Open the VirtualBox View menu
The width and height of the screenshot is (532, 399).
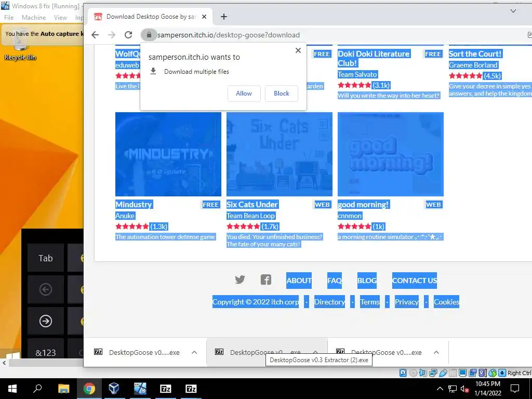60,18
